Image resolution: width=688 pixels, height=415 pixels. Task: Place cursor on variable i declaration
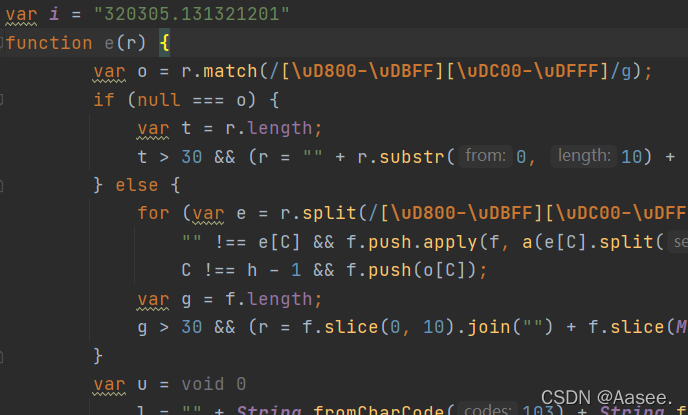point(54,14)
